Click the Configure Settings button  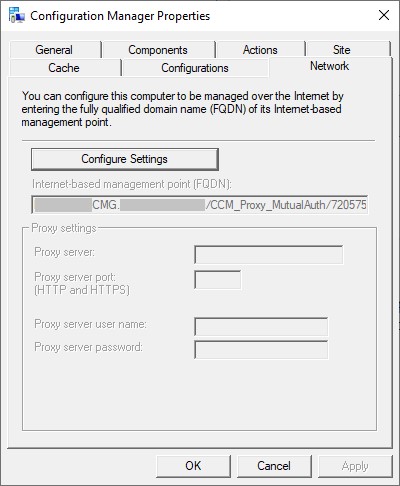point(125,159)
